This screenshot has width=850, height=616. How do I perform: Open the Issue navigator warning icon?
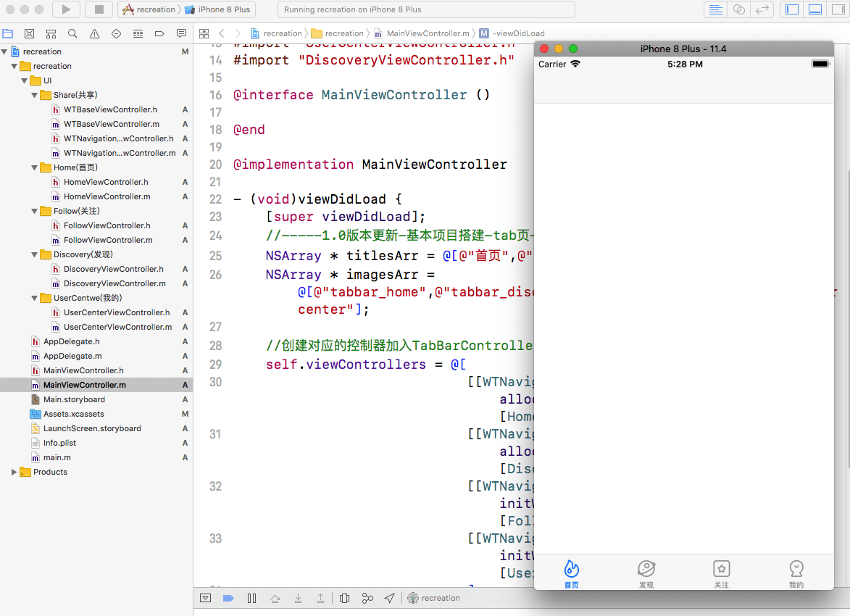(x=94, y=34)
